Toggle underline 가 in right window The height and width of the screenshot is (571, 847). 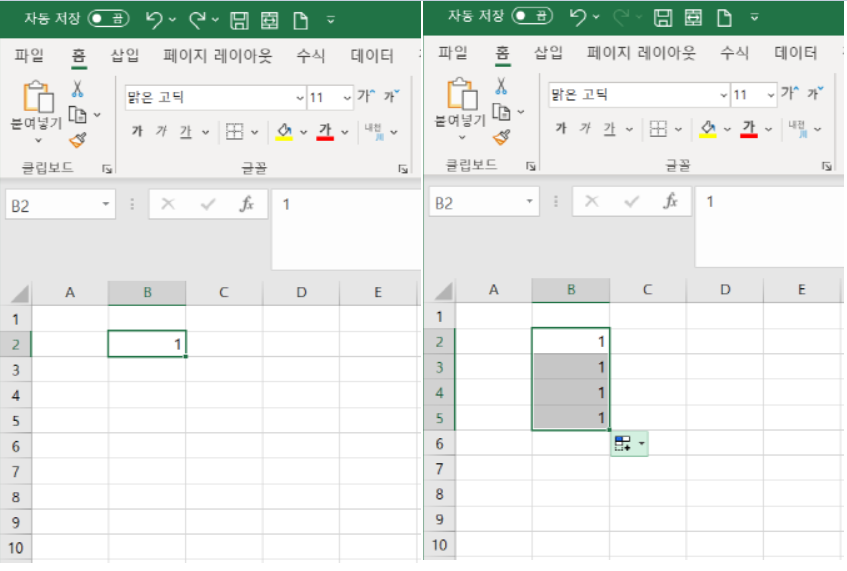[609, 129]
